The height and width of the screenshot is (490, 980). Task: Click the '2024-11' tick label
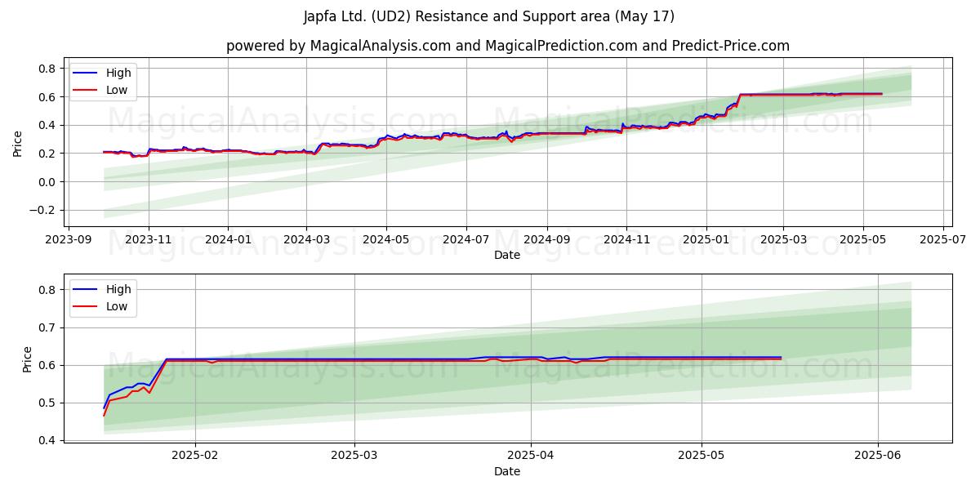626,239
